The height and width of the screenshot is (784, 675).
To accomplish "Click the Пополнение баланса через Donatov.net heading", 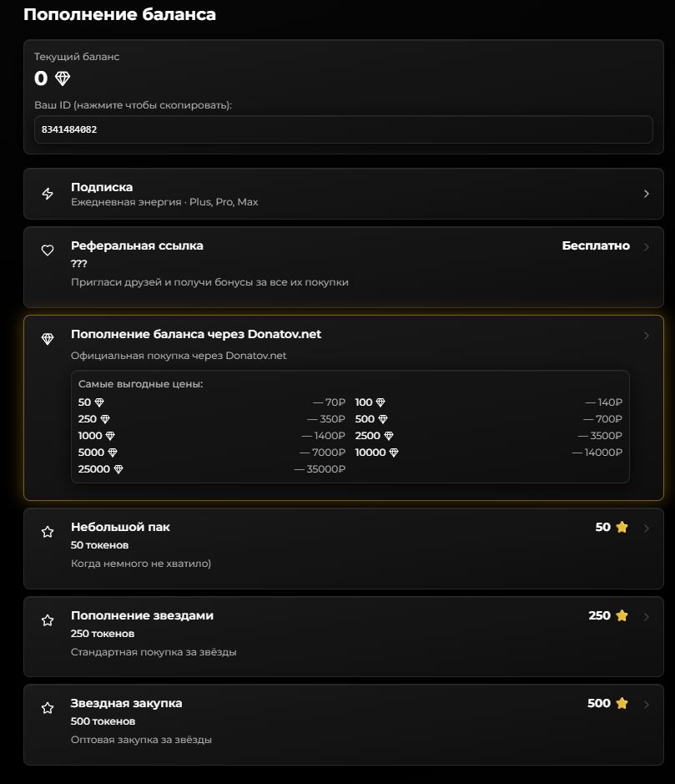I will pyautogui.click(x=196, y=334).
